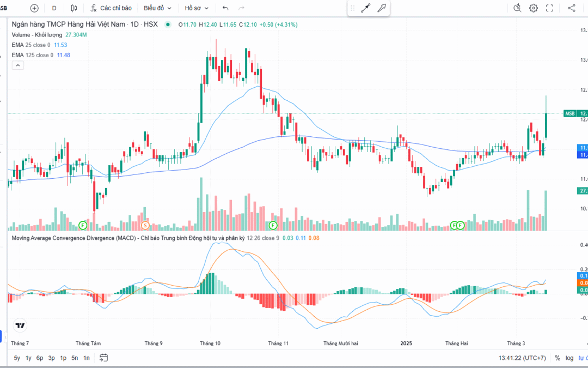
Task: Select the trend line drawing tool
Action: click(365, 8)
